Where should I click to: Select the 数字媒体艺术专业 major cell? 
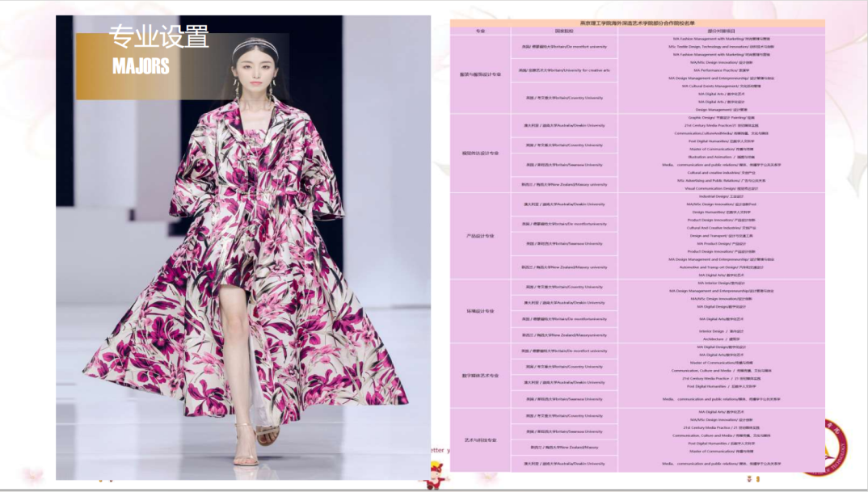pyautogui.click(x=480, y=375)
